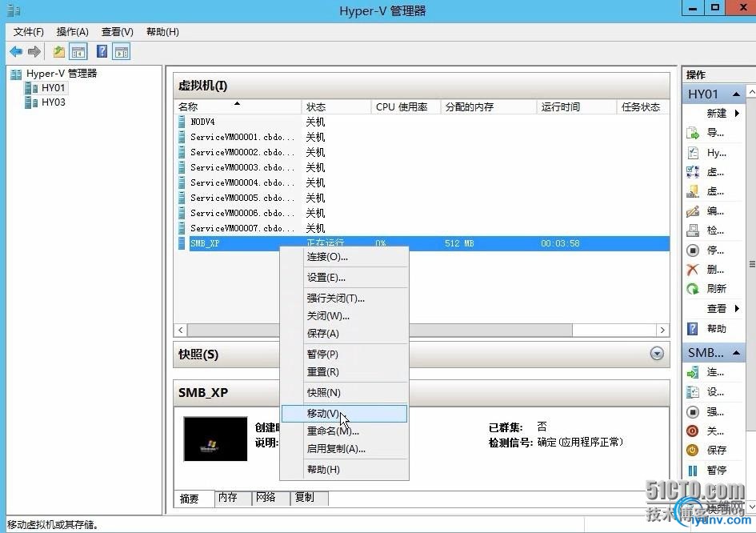Choose 重命名(M)... in the context menu
756x533 pixels.
point(344,431)
